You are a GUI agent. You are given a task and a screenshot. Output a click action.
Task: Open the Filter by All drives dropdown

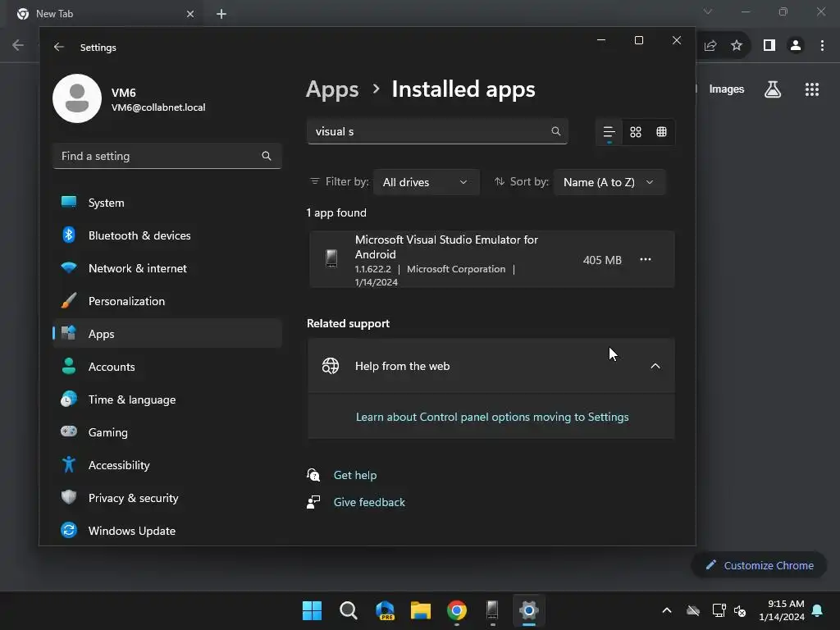[x=427, y=182]
